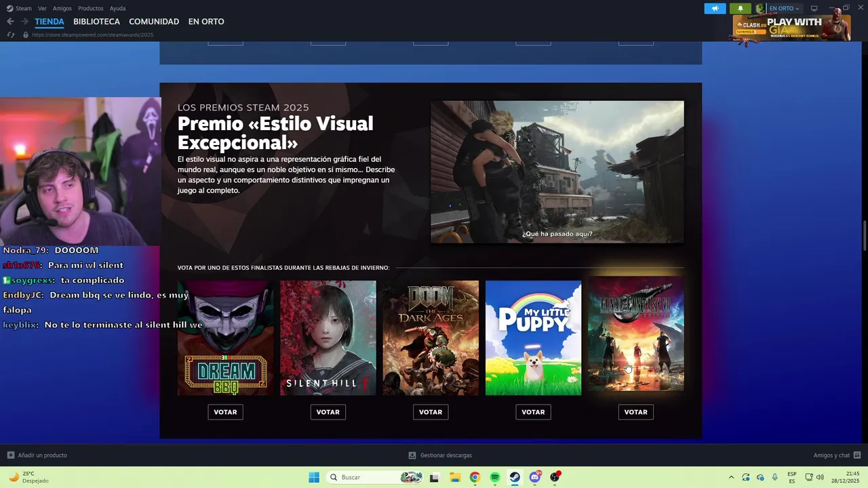Image resolution: width=868 pixels, height=488 pixels.
Task: Click the Premio «Estilo Visual Excepcional» heading
Action: click(x=275, y=133)
